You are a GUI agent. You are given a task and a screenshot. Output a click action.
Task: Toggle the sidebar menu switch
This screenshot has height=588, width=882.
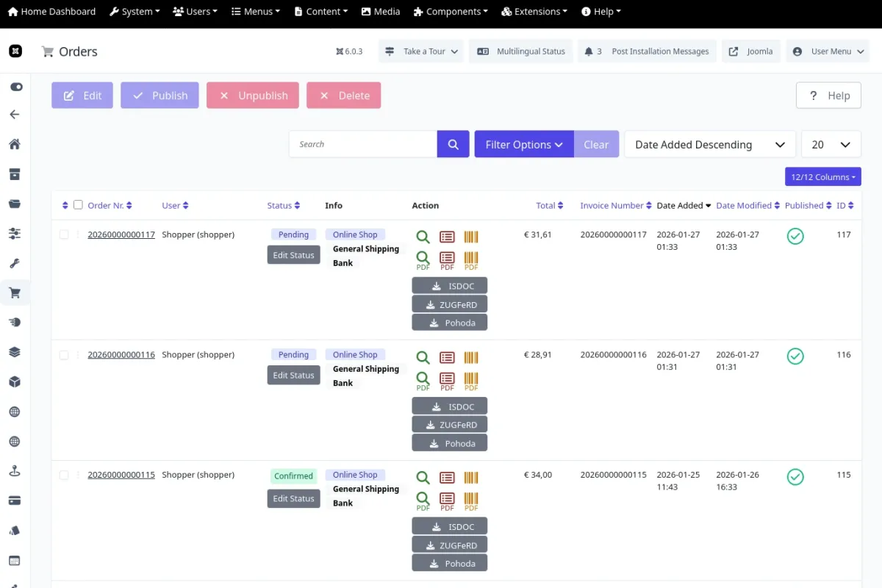pyautogui.click(x=15, y=87)
